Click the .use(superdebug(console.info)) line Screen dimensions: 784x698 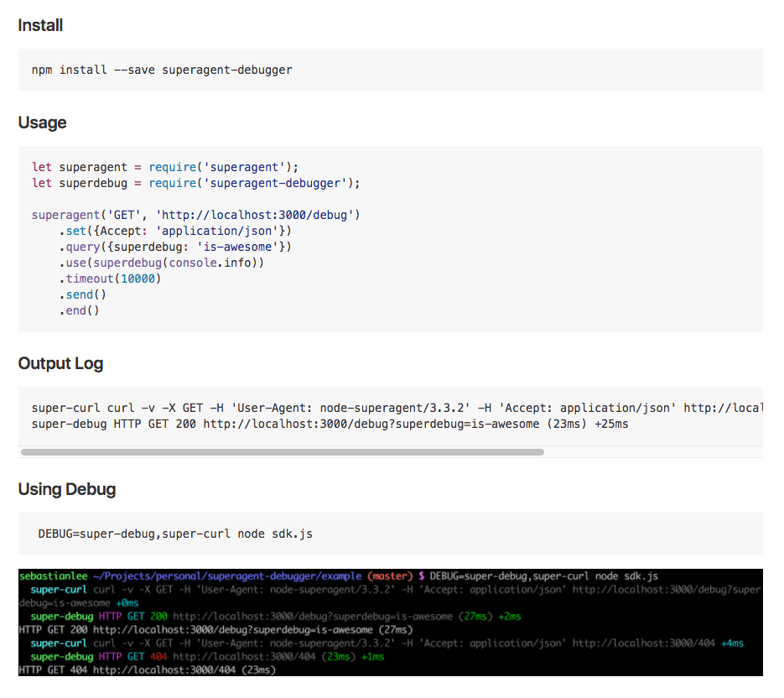(x=162, y=263)
